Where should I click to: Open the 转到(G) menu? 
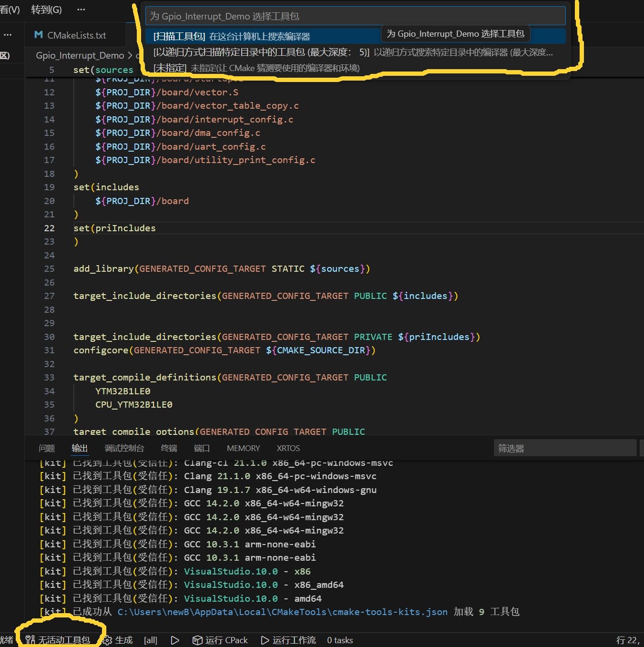pyautogui.click(x=46, y=10)
